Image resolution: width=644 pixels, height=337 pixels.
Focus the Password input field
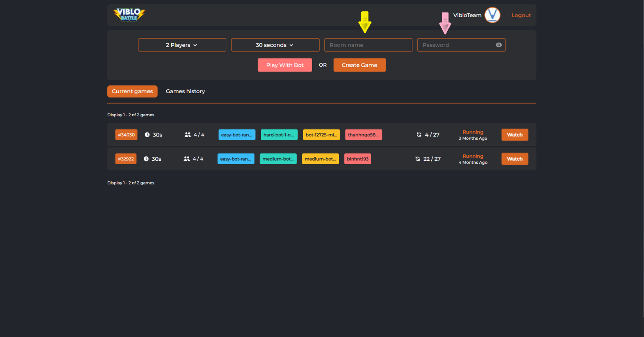(461, 45)
